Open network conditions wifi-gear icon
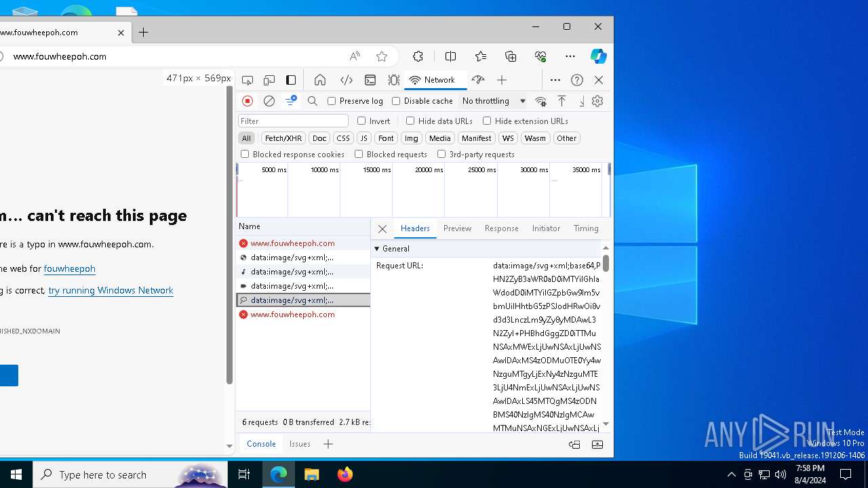 click(x=540, y=101)
